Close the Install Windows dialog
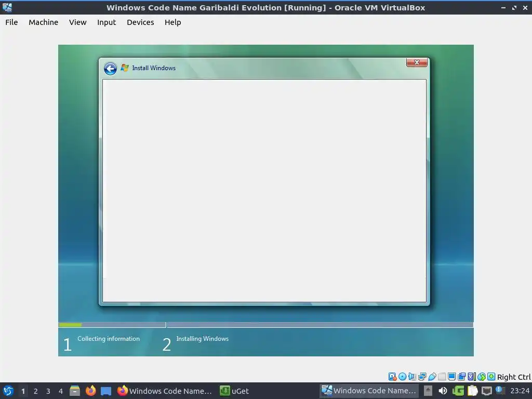The width and height of the screenshot is (532, 399). tap(417, 62)
